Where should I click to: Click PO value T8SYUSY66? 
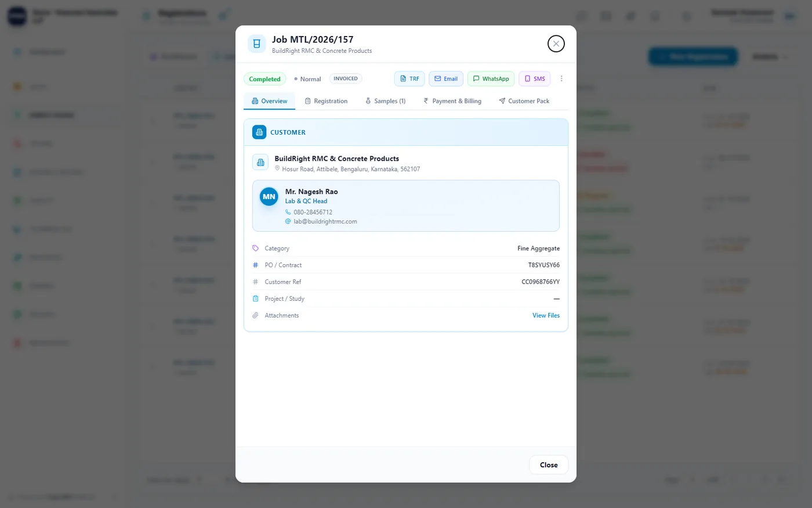point(544,265)
